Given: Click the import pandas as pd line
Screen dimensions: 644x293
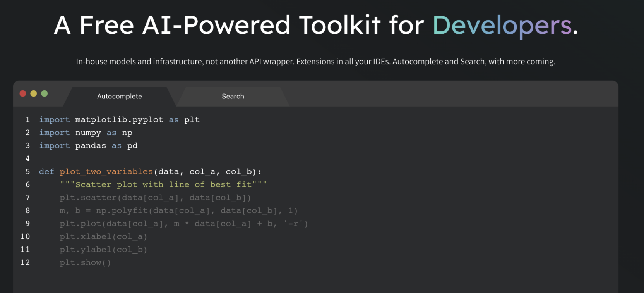Looking at the screenshot, I should pos(88,146).
